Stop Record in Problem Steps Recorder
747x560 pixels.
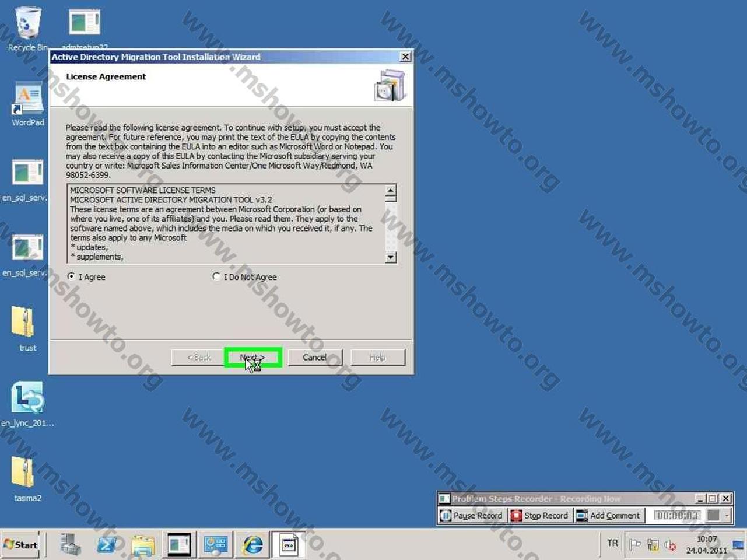(539, 515)
